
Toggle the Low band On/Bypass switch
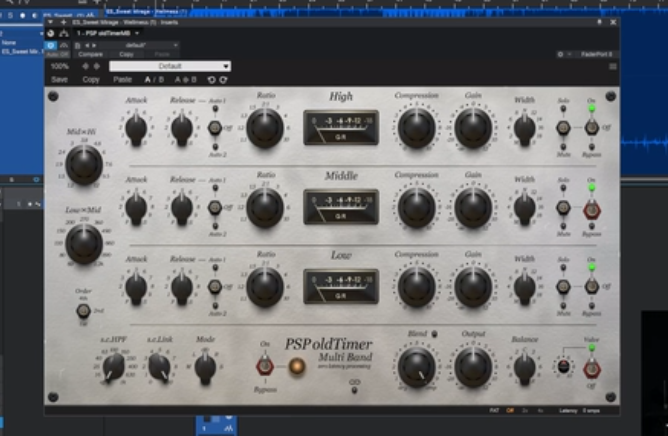[x=591, y=286]
